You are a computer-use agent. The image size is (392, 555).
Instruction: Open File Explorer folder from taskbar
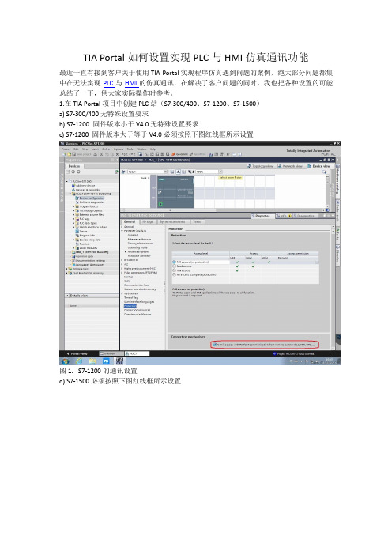[x=92, y=361]
